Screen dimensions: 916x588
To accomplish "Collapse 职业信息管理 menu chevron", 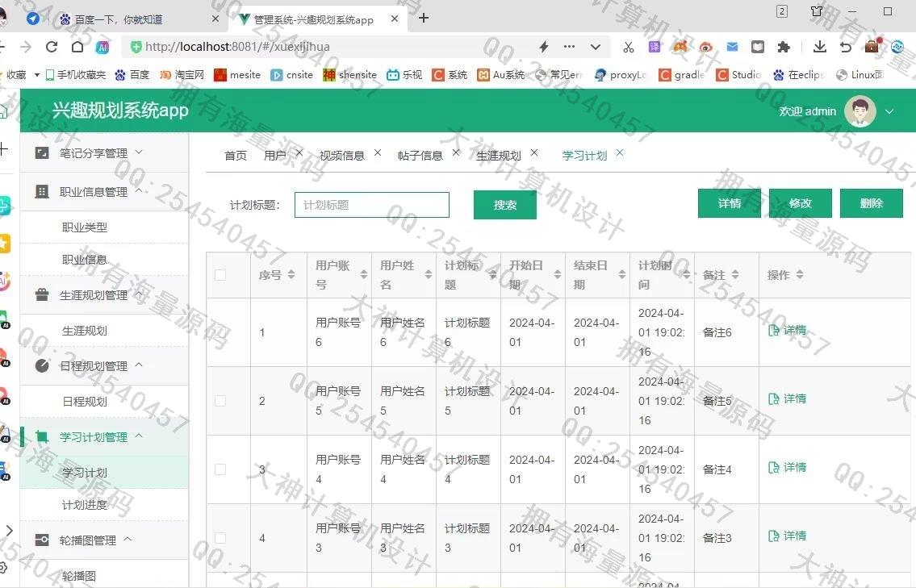I will [x=139, y=190].
